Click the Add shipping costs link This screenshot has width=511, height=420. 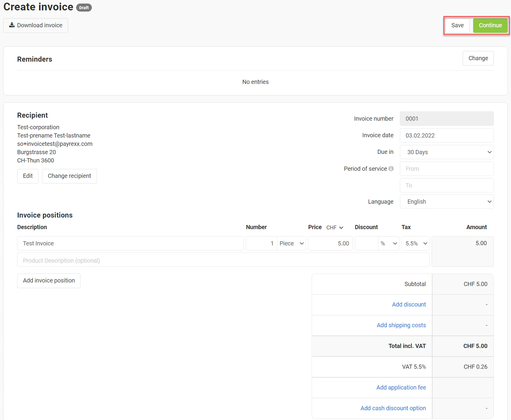401,325
